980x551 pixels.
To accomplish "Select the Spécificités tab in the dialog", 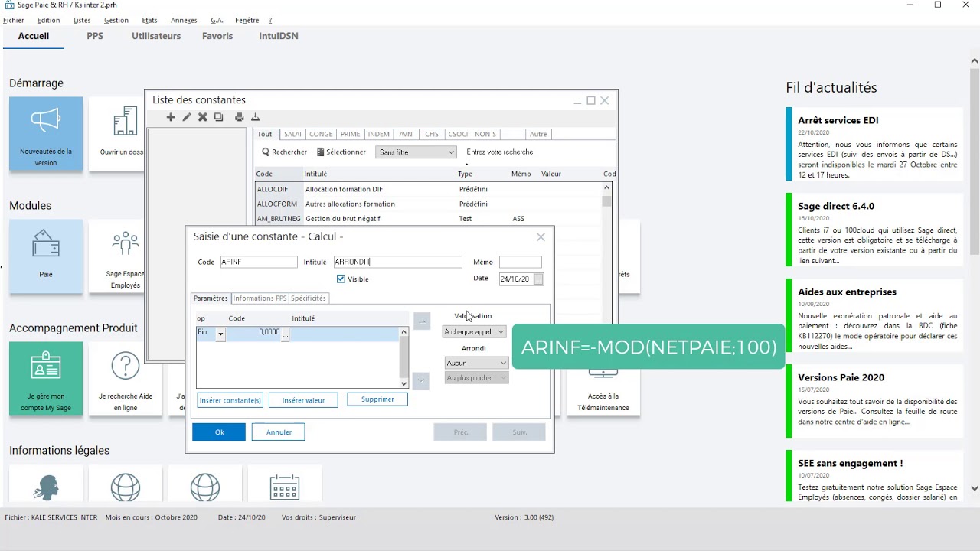I will tap(309, 298).
